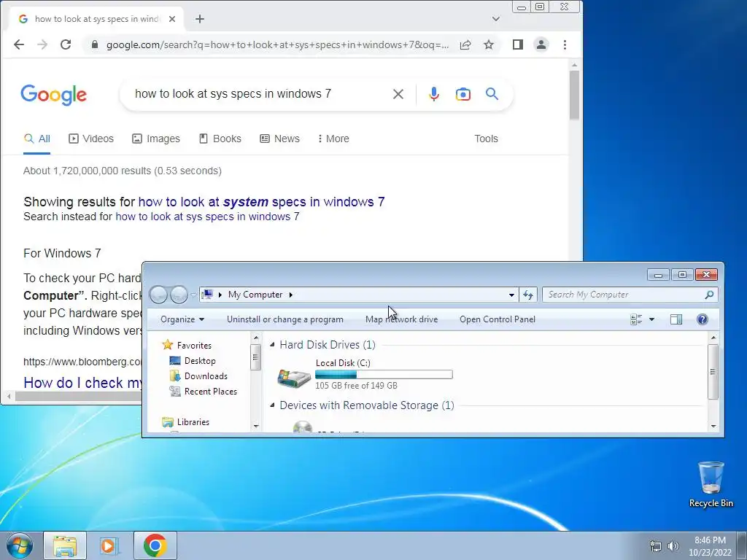Click Map network drive
This screenshot has height=560, width=747.
[x=402, y=319]
